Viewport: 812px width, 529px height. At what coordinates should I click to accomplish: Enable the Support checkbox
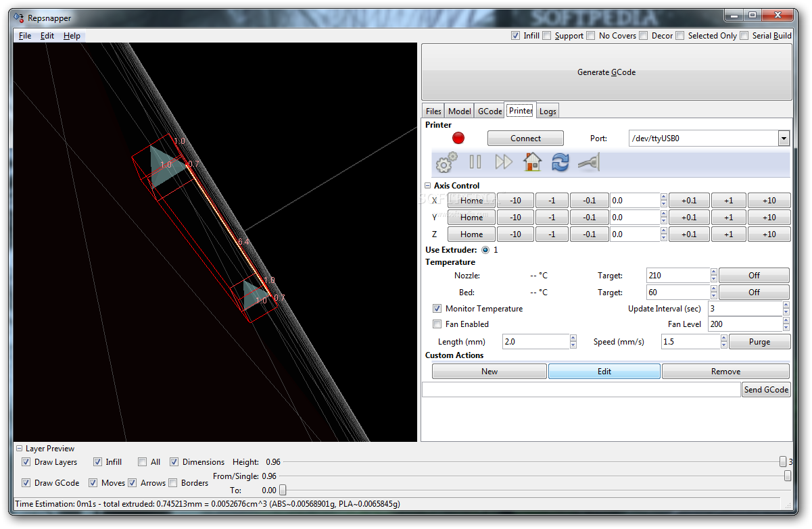[547, 35]
